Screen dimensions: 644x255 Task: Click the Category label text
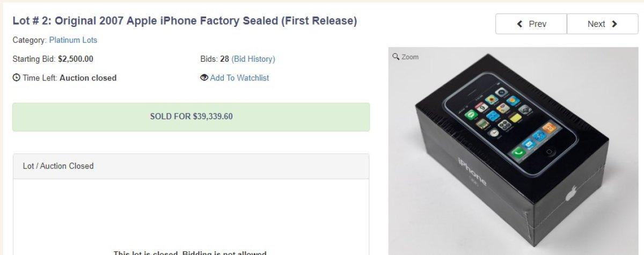pyautogui.click(x=29, y=40)
